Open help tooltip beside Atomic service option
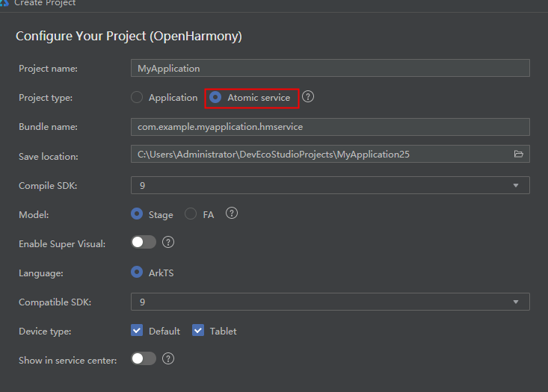Image resolution: width=548 pixels, height=392 pixels. pyautogui.click(x=308, y=96)
